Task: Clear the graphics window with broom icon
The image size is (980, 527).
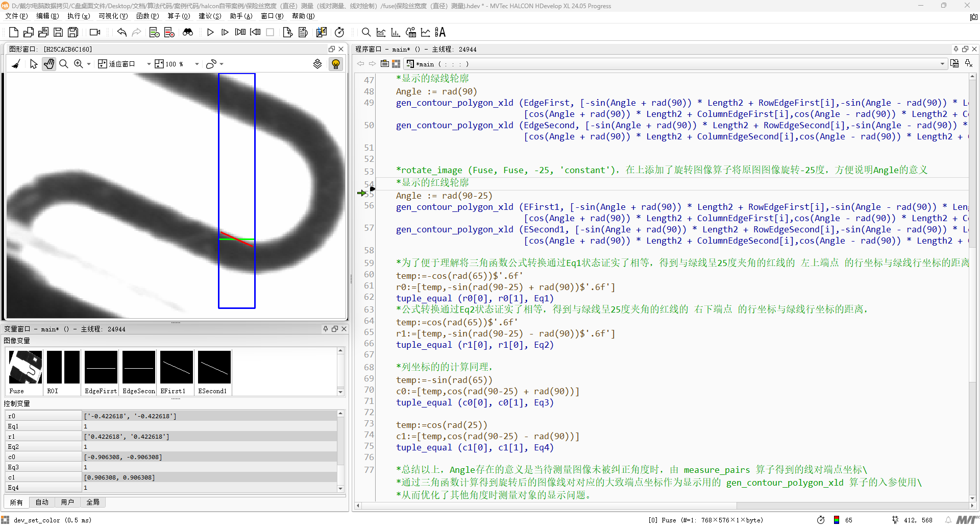Action: (16, 64)
